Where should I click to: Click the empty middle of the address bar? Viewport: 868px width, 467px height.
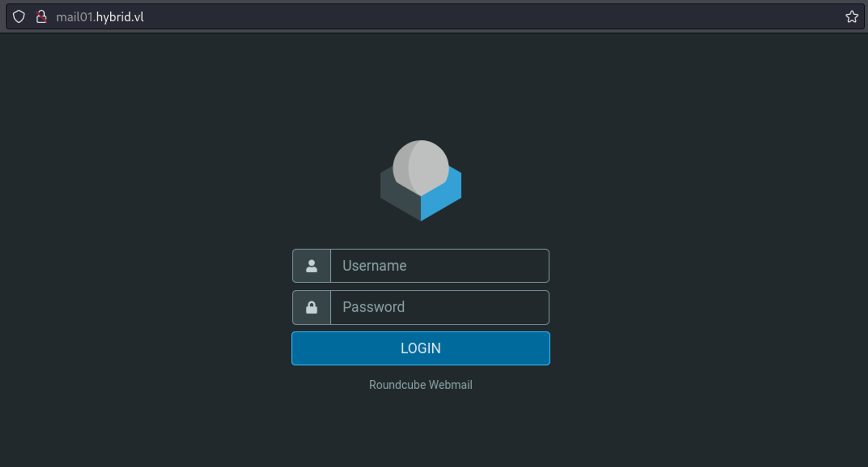(477, 17)
